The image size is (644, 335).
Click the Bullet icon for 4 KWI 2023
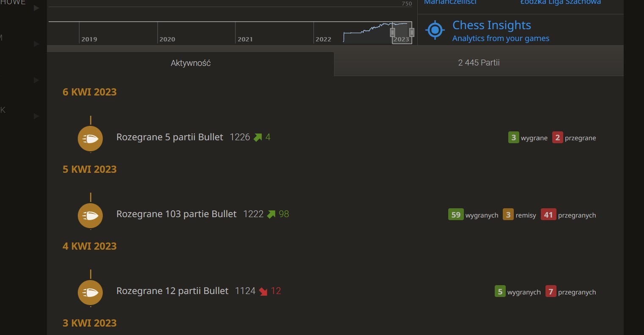pyautogui.click(x=90, y=292)
